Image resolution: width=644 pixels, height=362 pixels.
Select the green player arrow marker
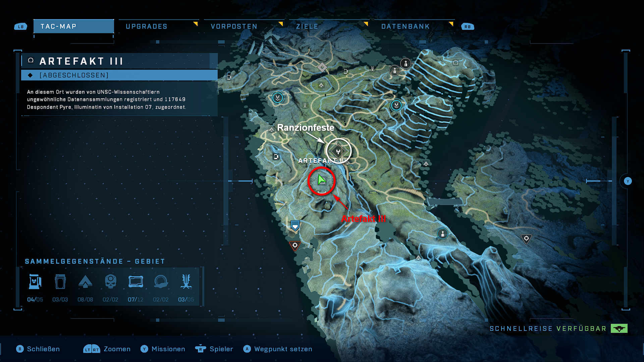(x=321, y=180)
